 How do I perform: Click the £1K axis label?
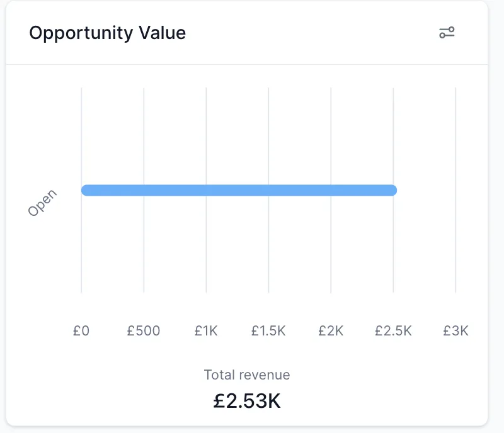pyautogui.click(x=206, y=330)
